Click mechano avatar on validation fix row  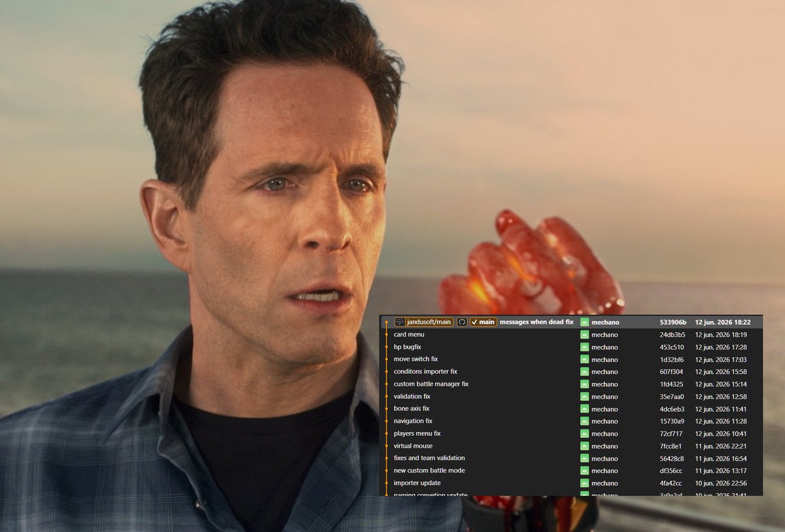coord(584,397)
